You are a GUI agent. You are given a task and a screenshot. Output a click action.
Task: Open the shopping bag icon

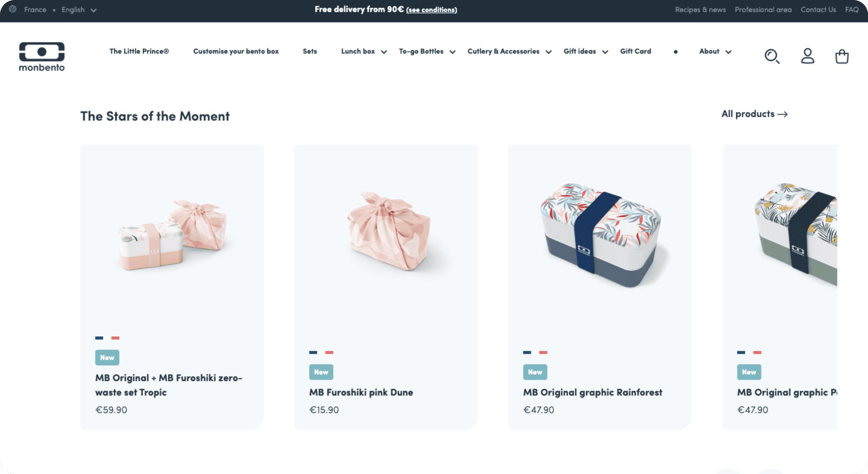pos(842,56)
